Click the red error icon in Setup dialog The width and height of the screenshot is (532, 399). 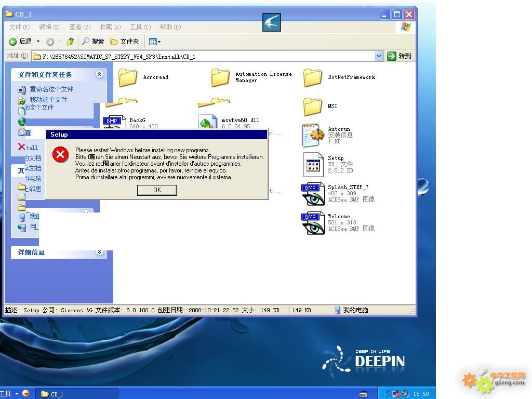pos(60,155)
